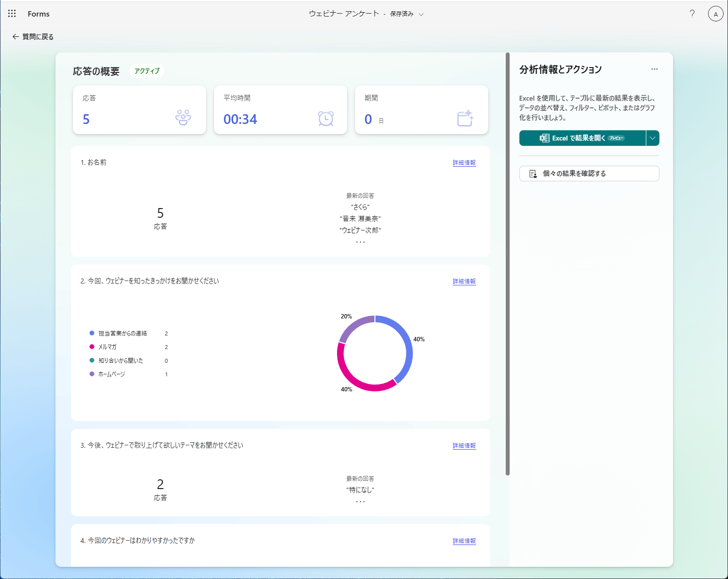Viewport: 728px width, 579px height.
Task: Open the more options ellipsis in insights panel
Action: click(x=654, y=69)
